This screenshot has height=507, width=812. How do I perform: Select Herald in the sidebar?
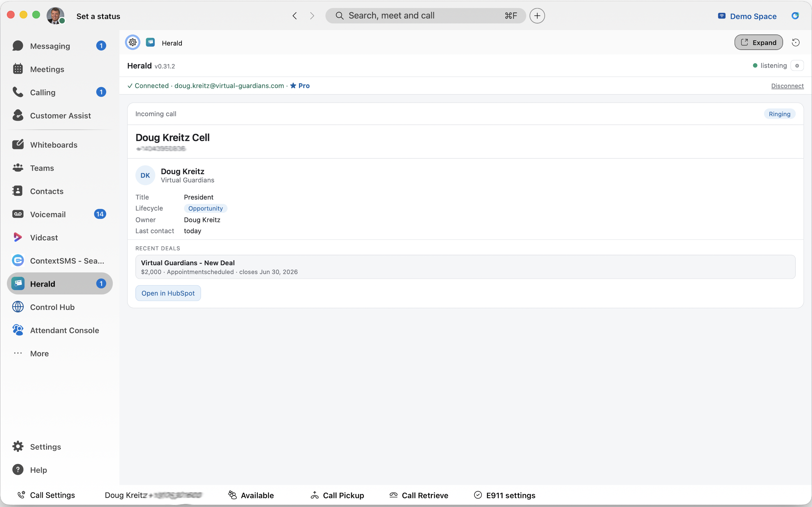coord(60,284)
